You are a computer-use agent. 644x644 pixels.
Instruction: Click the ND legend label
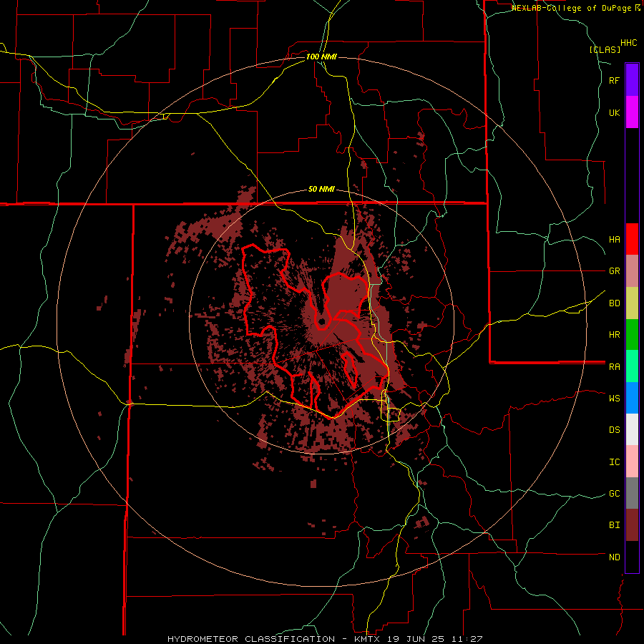(614, 557)
